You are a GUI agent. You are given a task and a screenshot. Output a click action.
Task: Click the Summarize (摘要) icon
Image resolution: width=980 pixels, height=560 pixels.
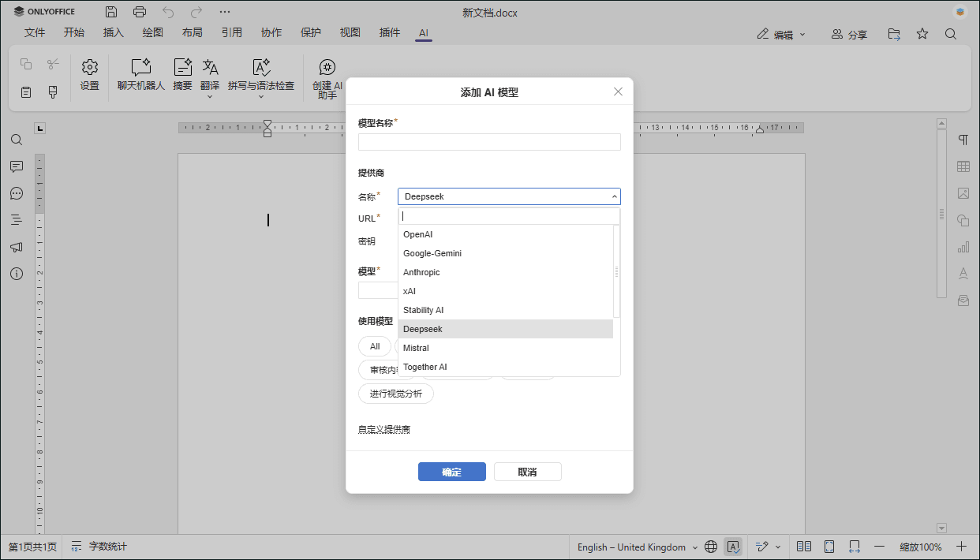click(182, 75)
